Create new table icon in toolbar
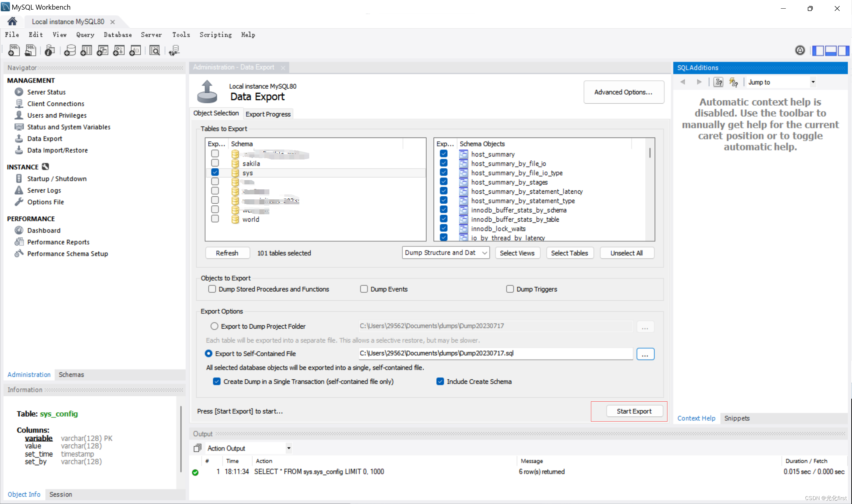This screenshot has height=504, width=852. (86, 50)
